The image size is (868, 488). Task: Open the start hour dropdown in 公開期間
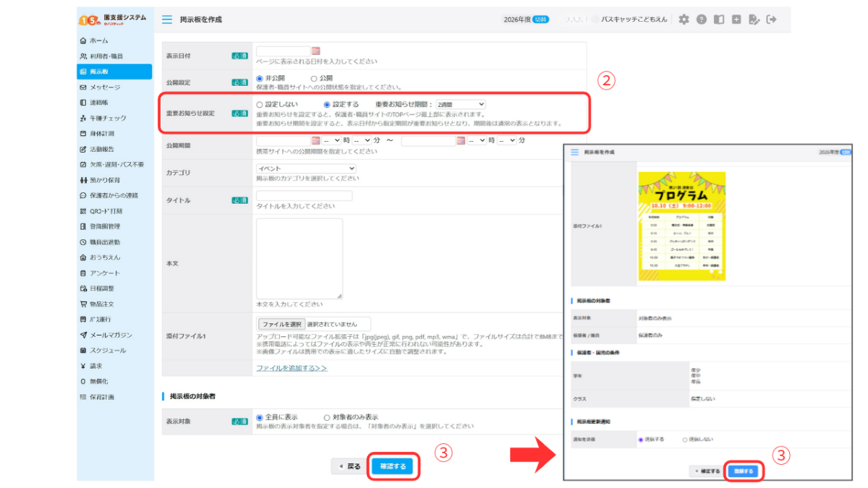point(331,140)
